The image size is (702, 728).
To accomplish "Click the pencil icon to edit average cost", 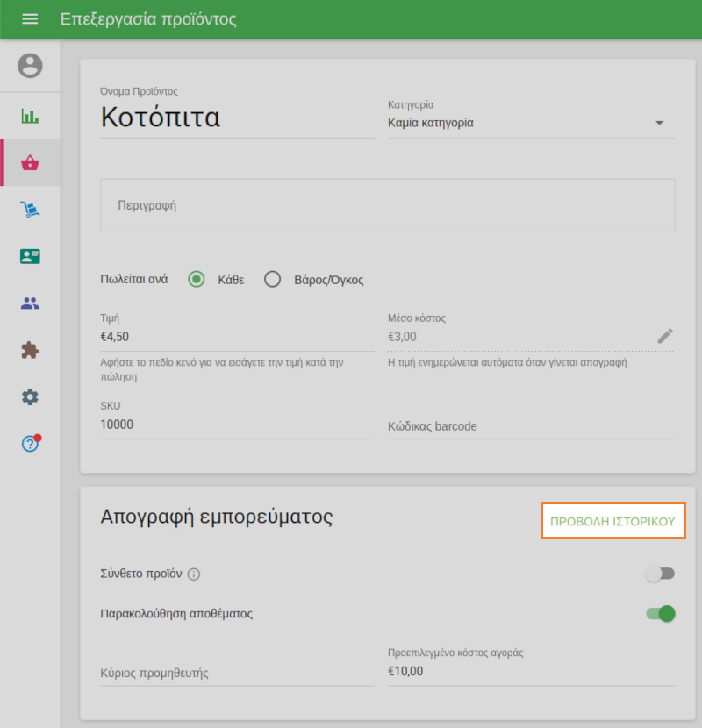I will pos(665,336).
